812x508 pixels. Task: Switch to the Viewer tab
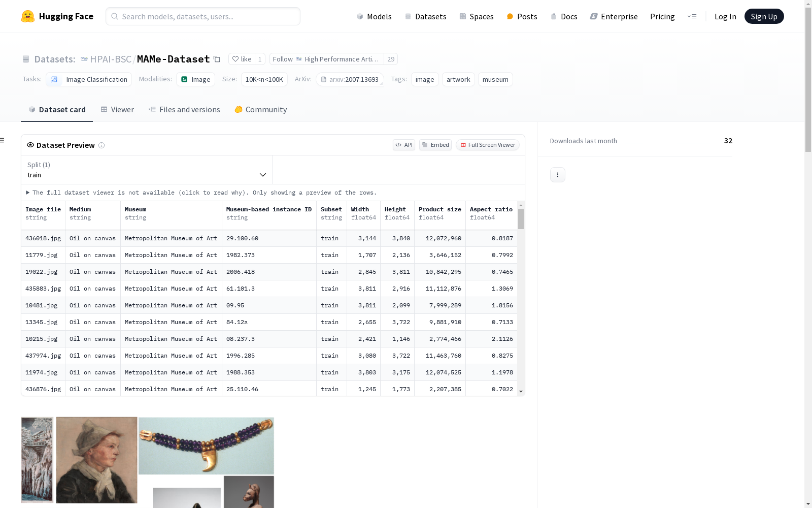tap(117, 110)
